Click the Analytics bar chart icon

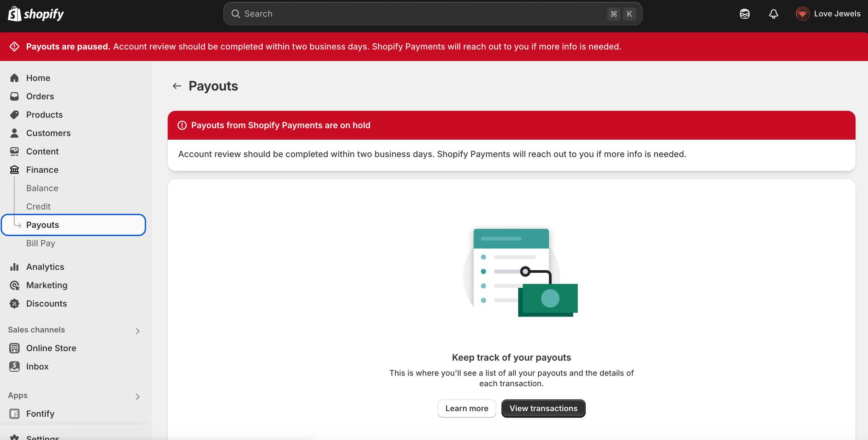coord(14,267)
